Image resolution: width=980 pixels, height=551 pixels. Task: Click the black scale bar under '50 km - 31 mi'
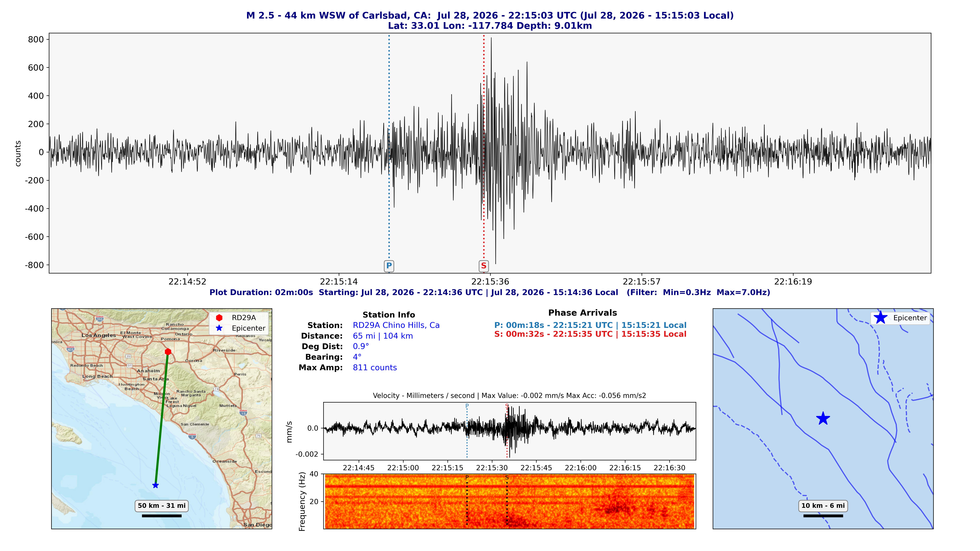[162, 516]
